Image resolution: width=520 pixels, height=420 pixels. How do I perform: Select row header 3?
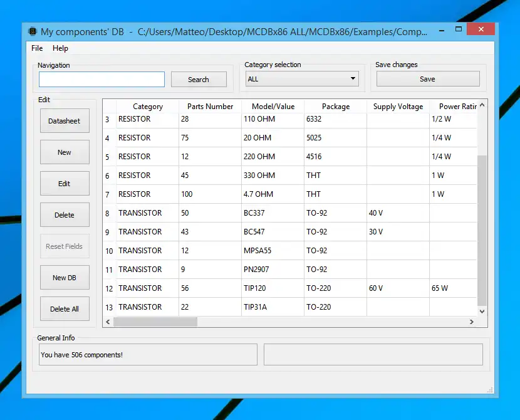point(110,120)
